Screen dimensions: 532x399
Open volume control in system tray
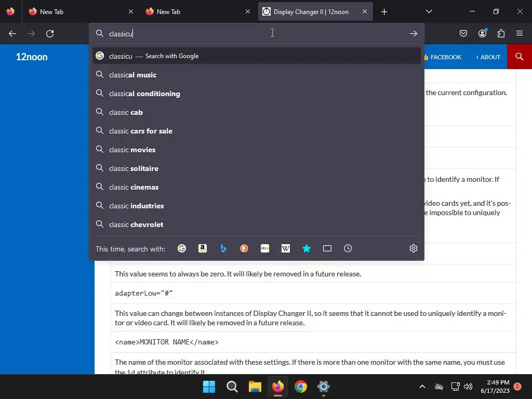[468, 387]
